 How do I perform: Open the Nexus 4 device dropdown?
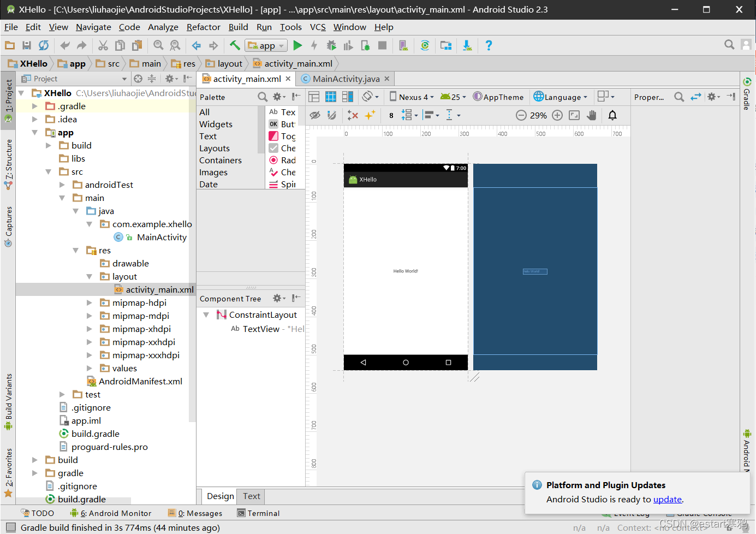point(412,97)
